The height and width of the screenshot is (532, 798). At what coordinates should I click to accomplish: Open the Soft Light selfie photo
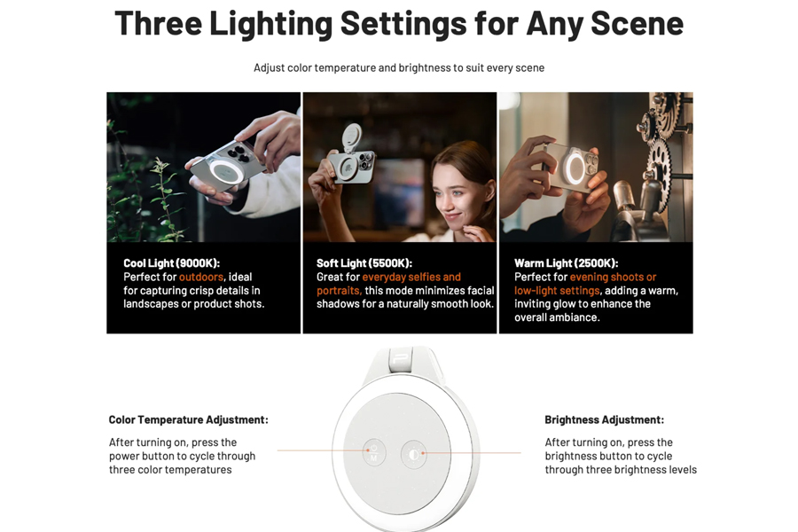point(400,167)
